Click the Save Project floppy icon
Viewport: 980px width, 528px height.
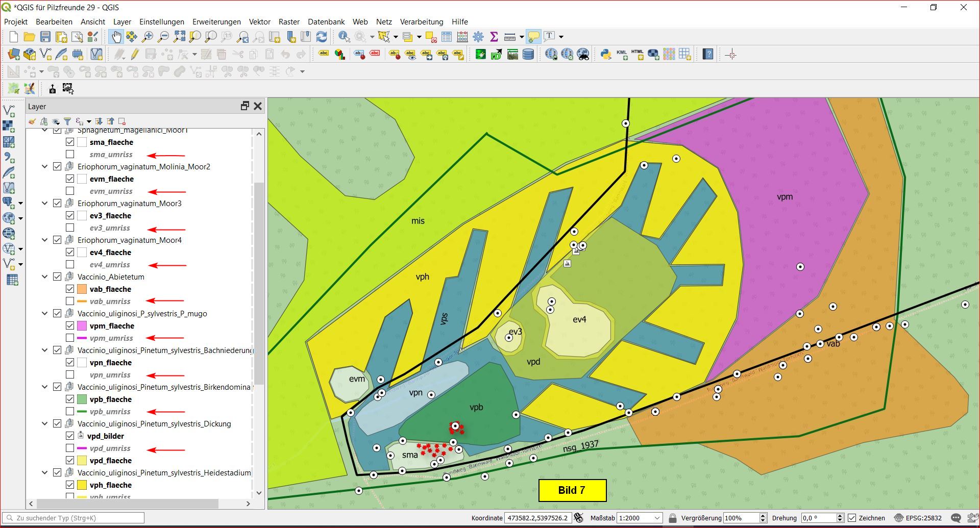tap(45, 37)
